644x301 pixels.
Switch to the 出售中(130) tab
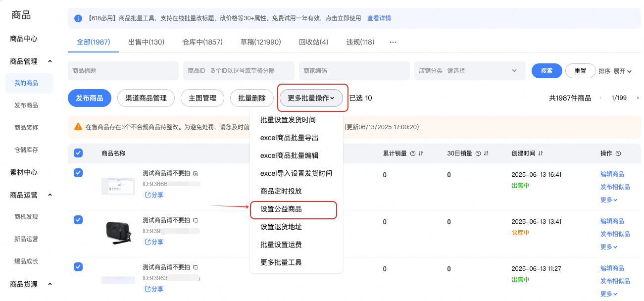(x=146, y=42)
